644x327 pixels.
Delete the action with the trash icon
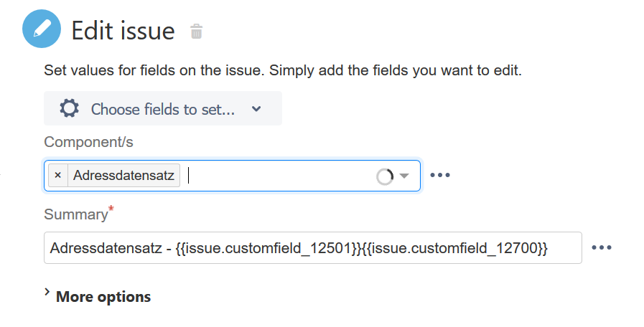tap(196, 32)
